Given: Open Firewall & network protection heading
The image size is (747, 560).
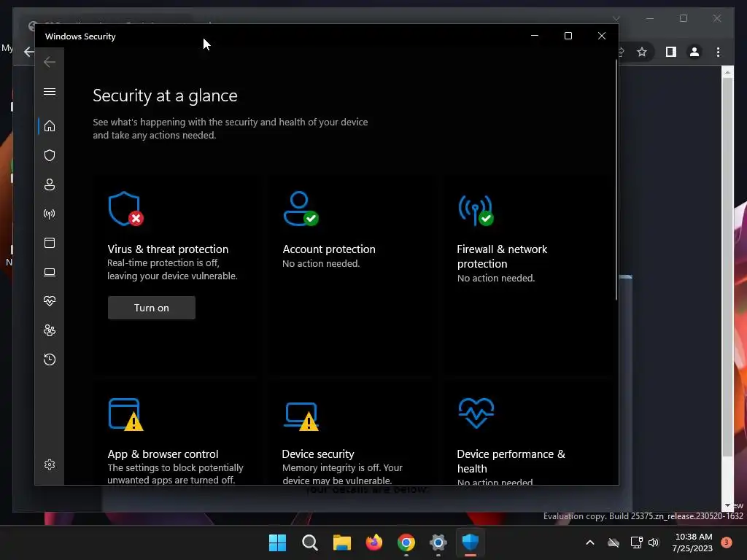Looking at the screenshot, I should 502,256.
